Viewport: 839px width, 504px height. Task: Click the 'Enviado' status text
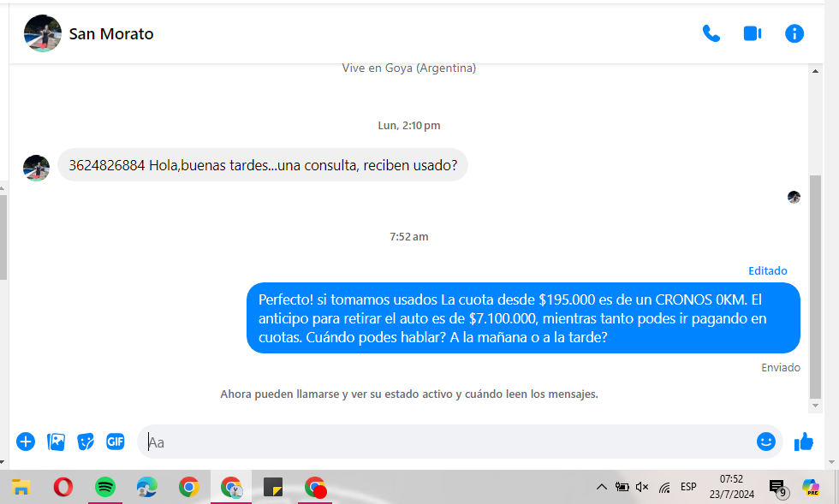(x=781, y=368)
